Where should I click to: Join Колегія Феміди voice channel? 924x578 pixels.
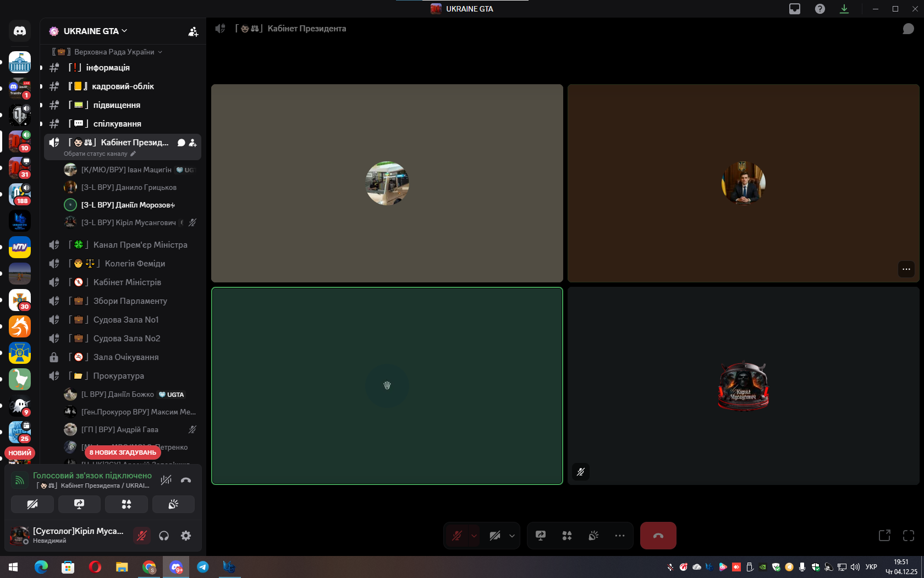123,264
